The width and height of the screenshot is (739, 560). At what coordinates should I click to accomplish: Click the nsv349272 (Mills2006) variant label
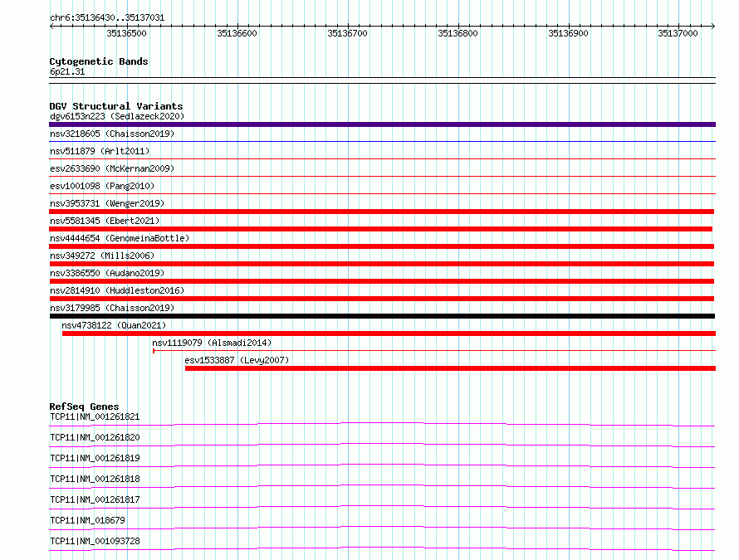point(102,256)
